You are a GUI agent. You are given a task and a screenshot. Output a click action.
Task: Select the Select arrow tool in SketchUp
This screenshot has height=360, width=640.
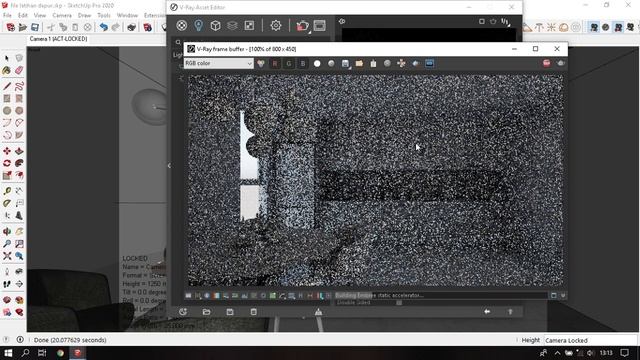point(7,58)
